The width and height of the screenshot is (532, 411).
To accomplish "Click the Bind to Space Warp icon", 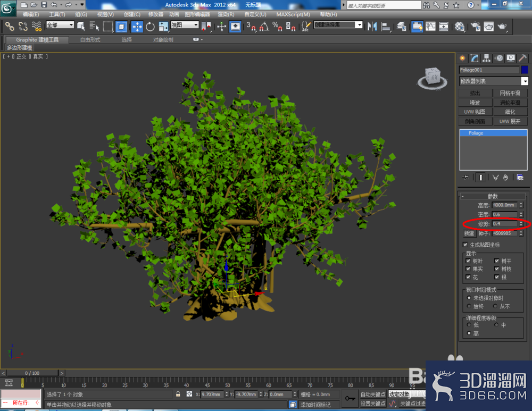I will [x=37, y=26].
